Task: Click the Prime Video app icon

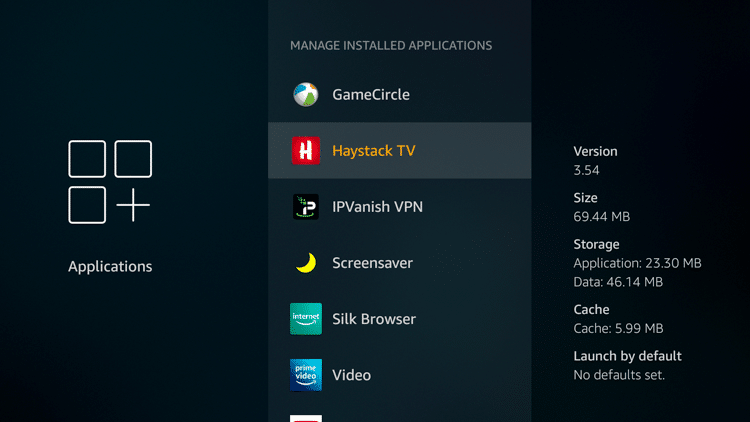Action: pos(306,375)
